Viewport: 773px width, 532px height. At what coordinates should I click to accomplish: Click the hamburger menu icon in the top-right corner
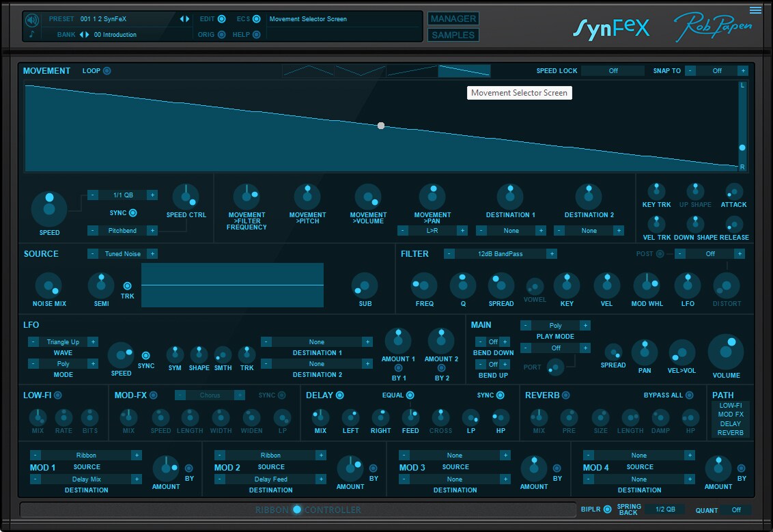click(755, 10)
